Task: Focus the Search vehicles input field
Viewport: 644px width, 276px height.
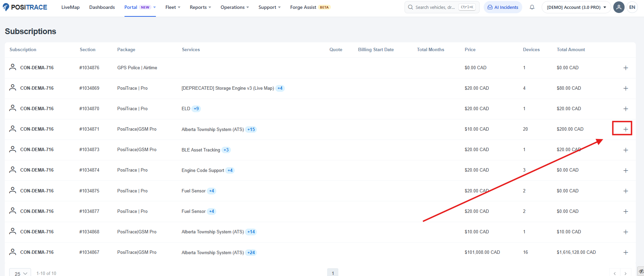Action: coord(442,7)
